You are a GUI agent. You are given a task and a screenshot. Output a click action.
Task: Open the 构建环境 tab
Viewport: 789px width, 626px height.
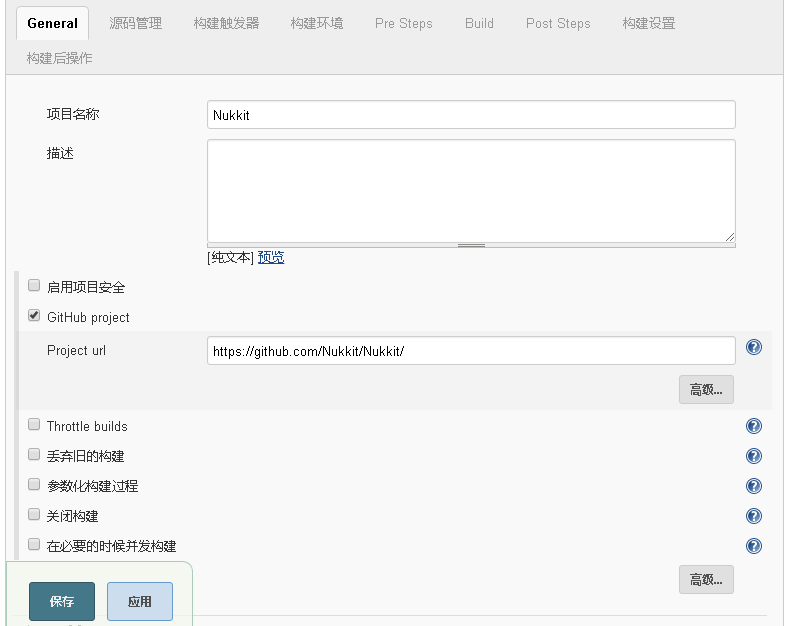pos(317,23)
